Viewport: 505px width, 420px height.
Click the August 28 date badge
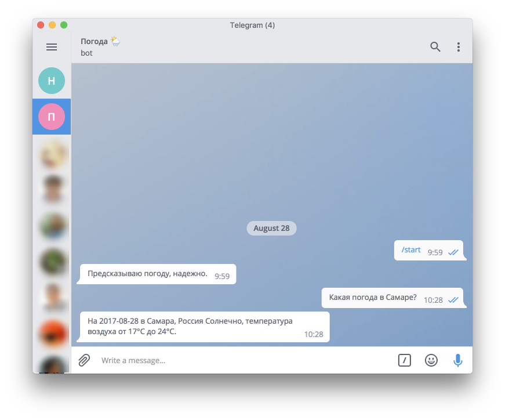271,228
